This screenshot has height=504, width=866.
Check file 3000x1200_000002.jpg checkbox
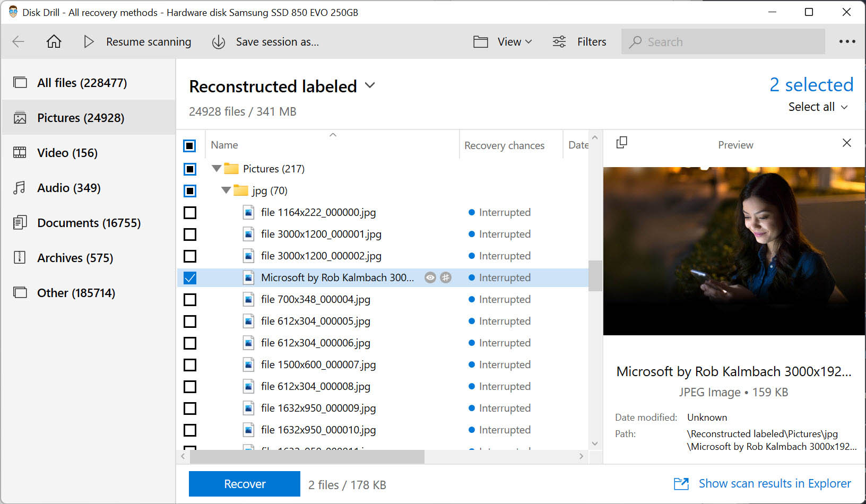pos(189,256)
